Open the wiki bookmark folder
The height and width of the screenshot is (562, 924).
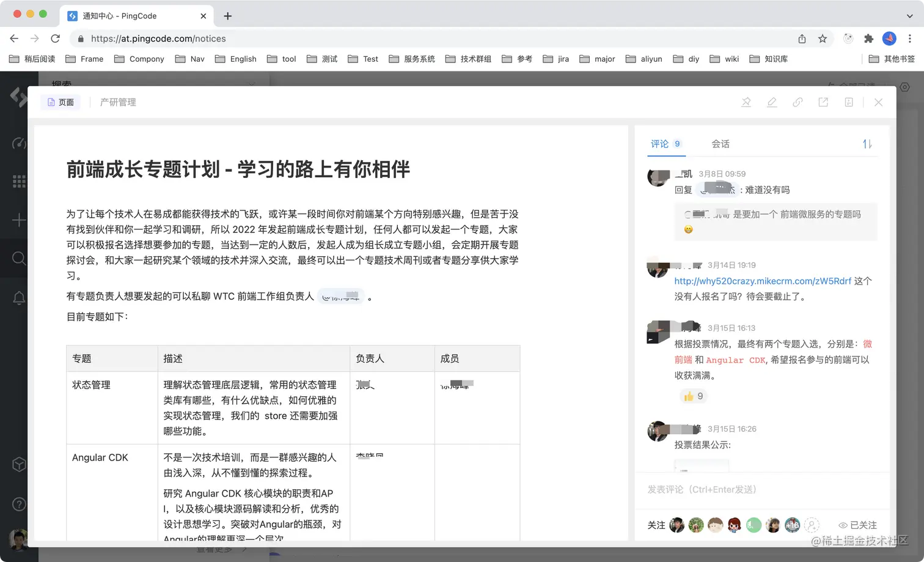click(x=724, y=59)
